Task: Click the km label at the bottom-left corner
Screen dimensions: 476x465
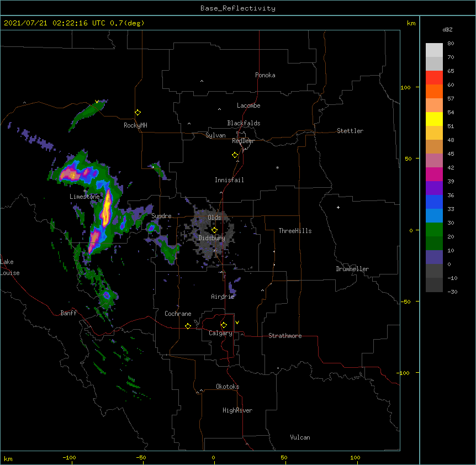Action: coord(8,458)
